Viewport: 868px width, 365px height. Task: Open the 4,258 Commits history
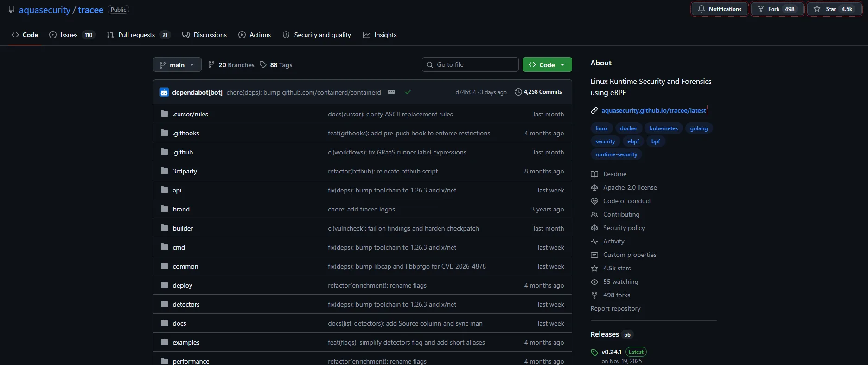[x=538, y=92]
